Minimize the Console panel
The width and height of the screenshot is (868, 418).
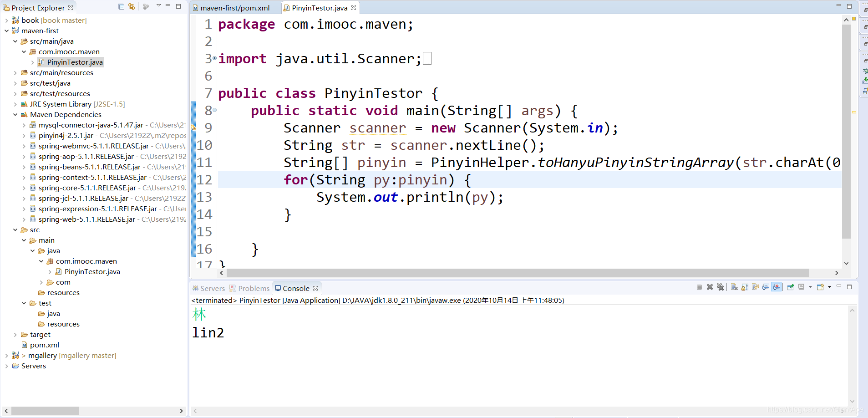click(839, 286)
